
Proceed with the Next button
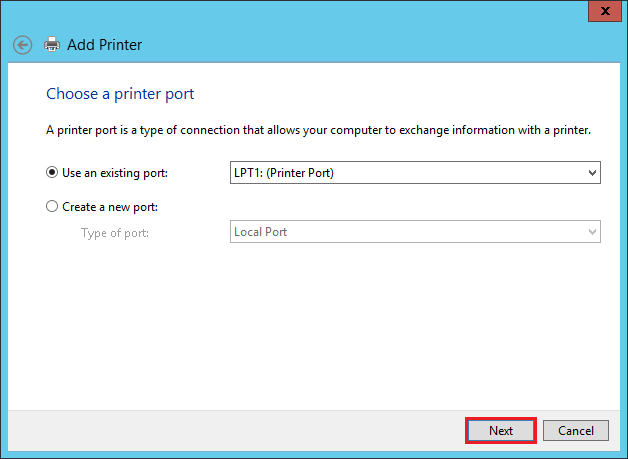tap(501, 431)
